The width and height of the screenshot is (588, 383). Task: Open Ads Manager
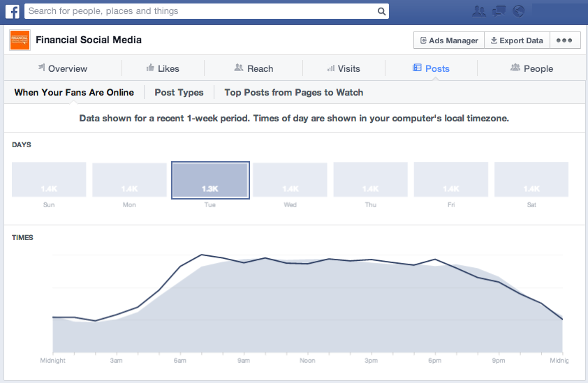449,40
